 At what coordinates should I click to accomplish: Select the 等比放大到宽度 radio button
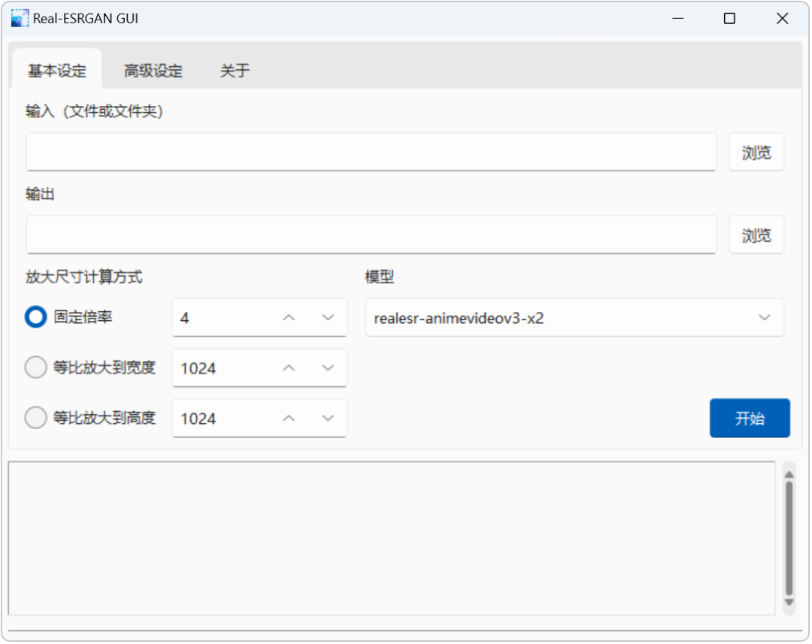tap(36, 367)
